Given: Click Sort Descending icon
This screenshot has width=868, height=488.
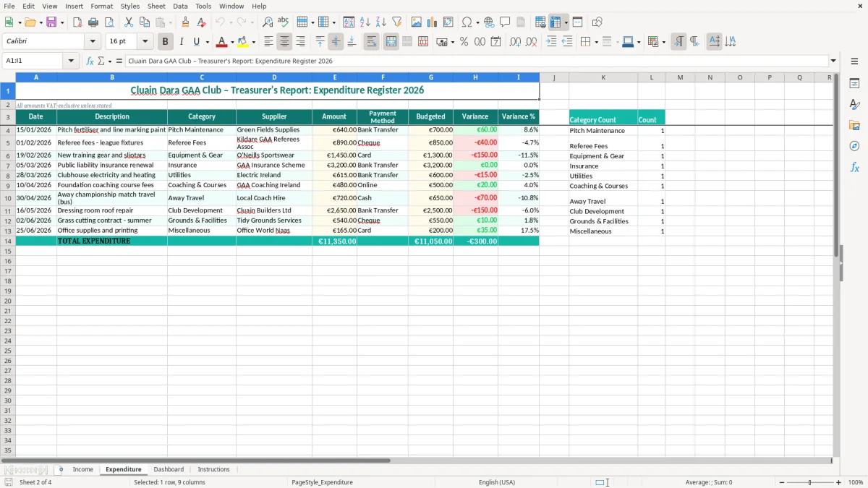Looking at the screenshot, I should 380,22.
